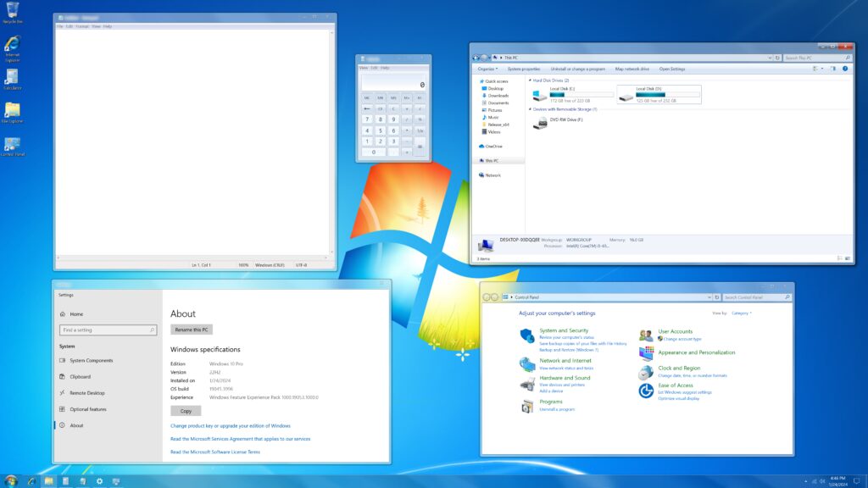Select Optional features in Settings sidebar
868x488 pixels.
[x=87, y=409]
